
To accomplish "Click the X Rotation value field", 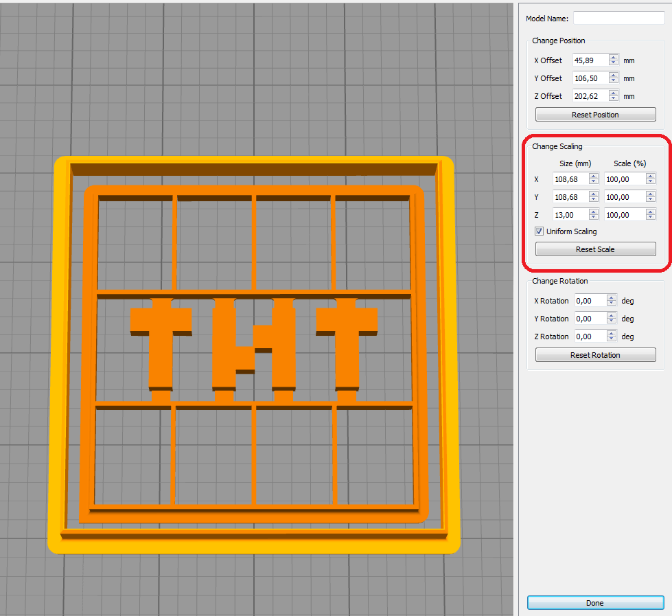I will click(x=590, y=301).
